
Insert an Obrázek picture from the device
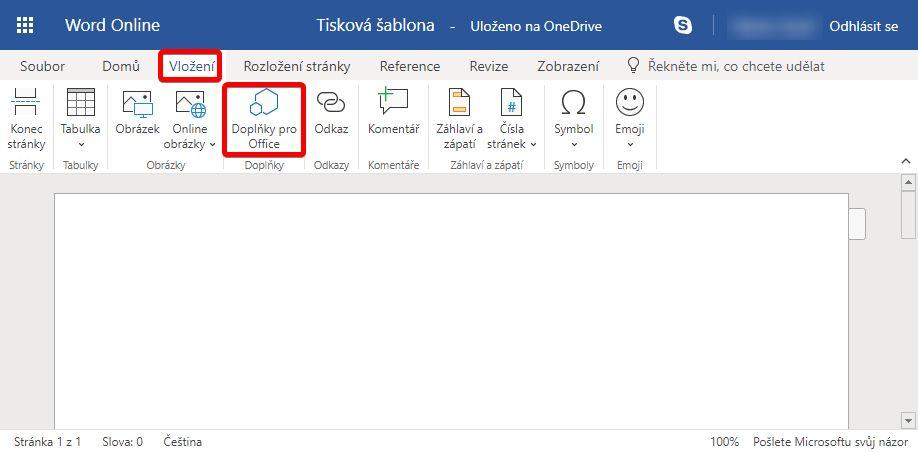(x=138, y=114)
